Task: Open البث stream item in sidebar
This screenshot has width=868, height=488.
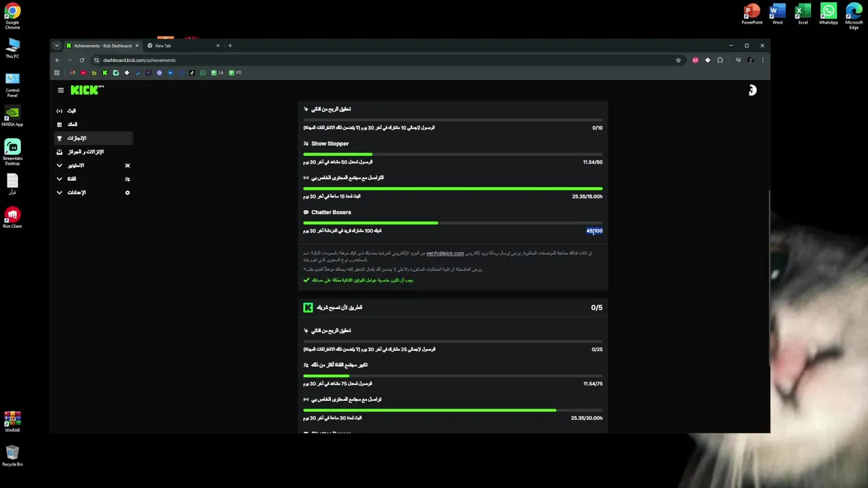Action: click(x=71, y=110)
